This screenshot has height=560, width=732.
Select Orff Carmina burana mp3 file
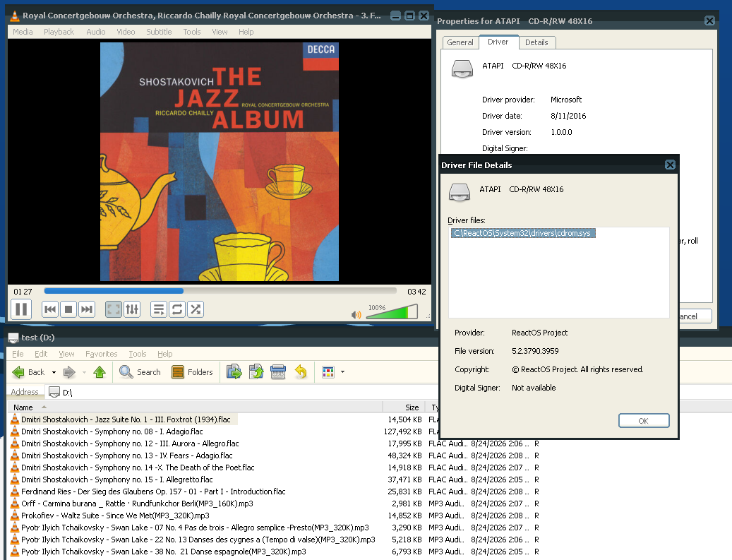[x=137, y=504]
